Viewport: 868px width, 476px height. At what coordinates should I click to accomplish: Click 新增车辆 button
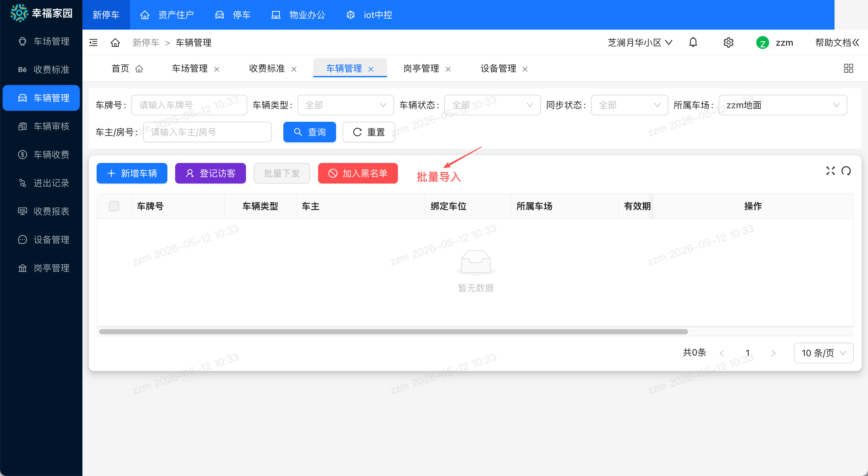point(132,173)
